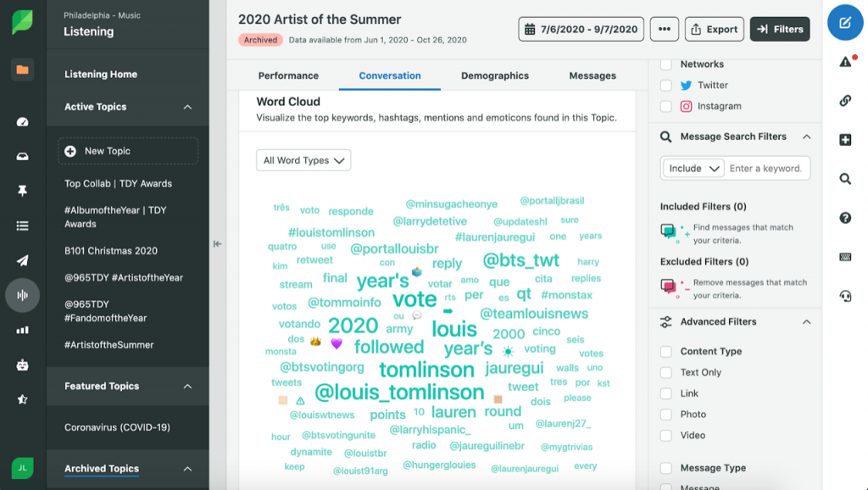Click the question mark help icon
The image size is (868, 490).
tap(845, 218)
